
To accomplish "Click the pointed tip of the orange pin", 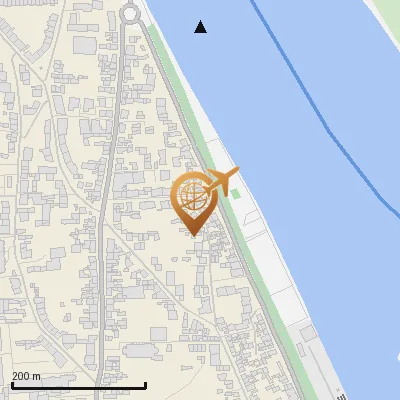I will point(194,233).
